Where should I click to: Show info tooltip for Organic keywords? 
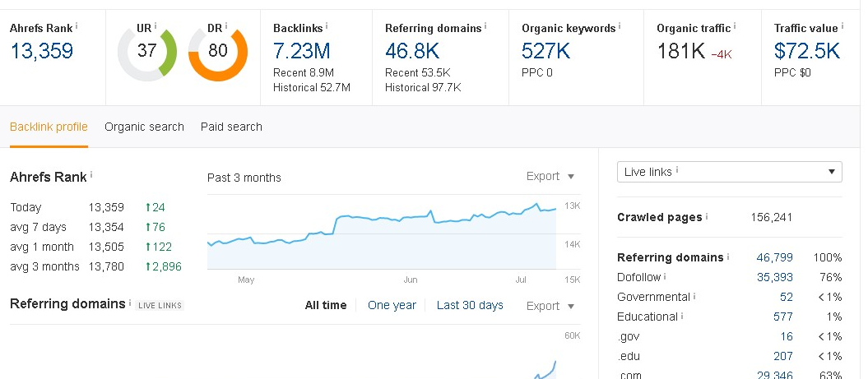pos(620,26)
